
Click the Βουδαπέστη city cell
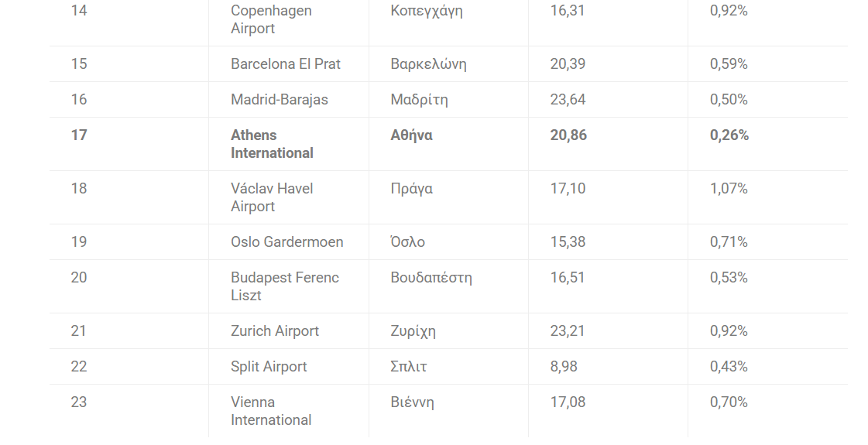click(431, 278)
